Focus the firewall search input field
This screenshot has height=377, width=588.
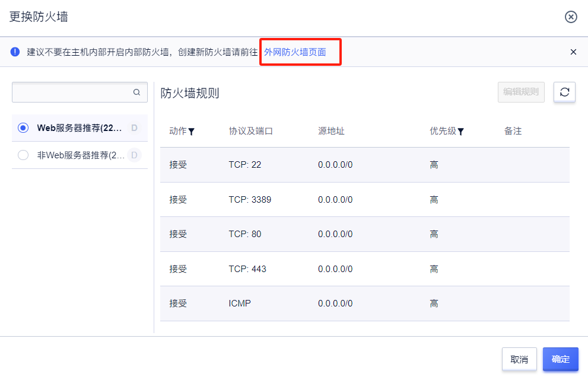click(80, 92)
